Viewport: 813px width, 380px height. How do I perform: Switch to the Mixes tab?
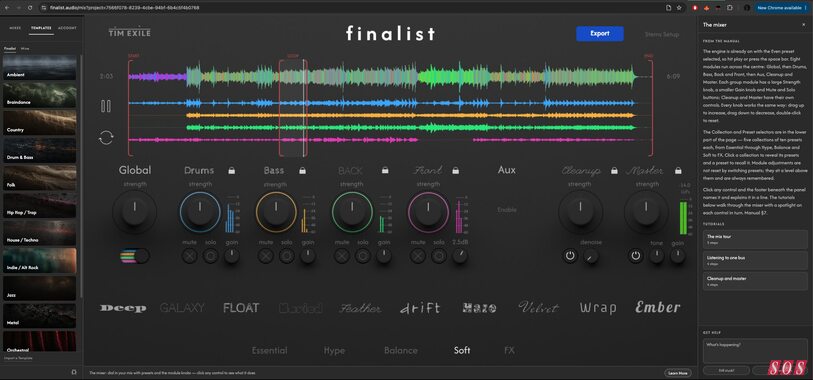15,28
